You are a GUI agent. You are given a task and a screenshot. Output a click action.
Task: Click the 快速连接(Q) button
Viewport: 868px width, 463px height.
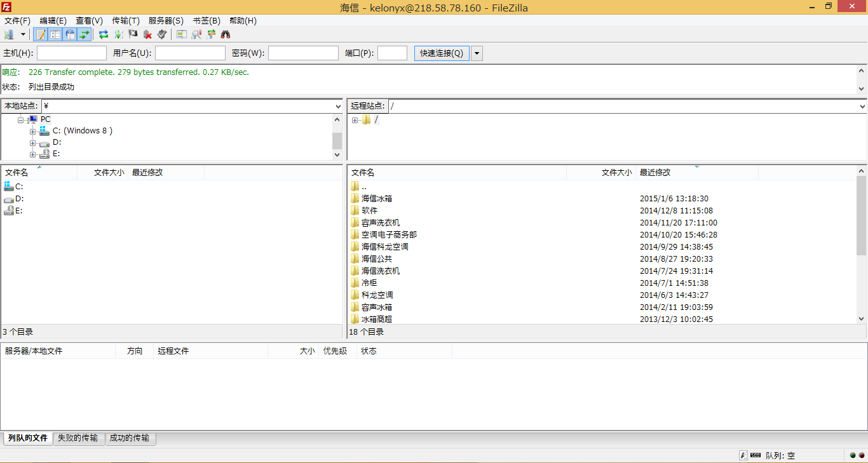tap(442, 53)
